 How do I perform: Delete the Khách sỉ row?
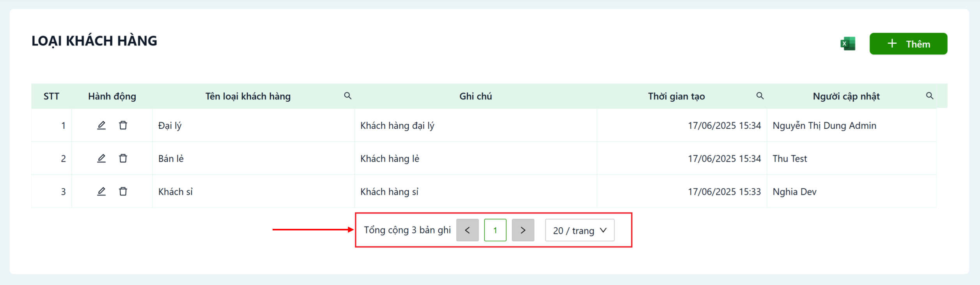click(123, 191)
